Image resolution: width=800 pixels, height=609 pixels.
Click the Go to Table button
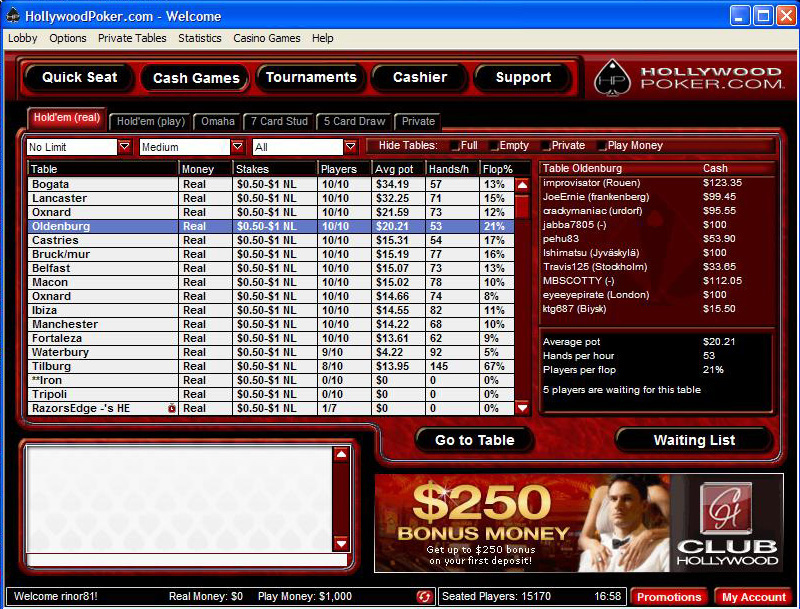tap(474, 440)
